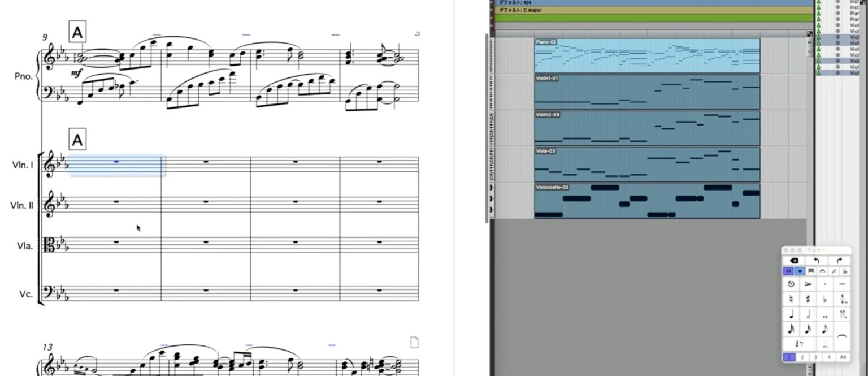
Task: Enable All voices in the keypad
Action: click(x=843, y=357)
